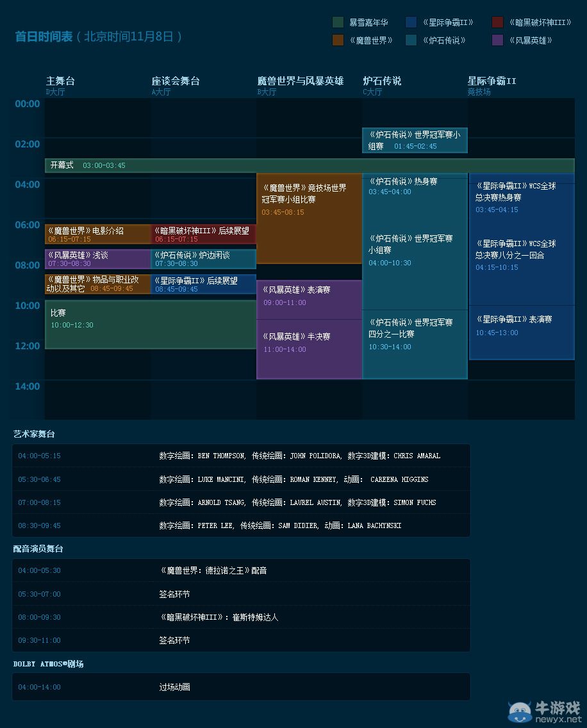Screen dimensions: 587x728
Task: Open 《星际争霸II》后续展望 08:45-09:45 block
Action: tap(203, 284)
